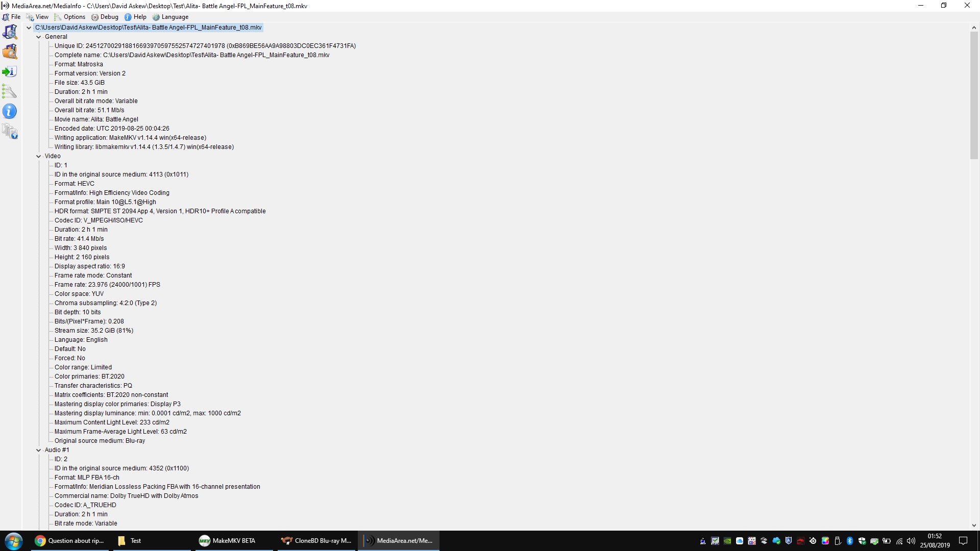This screenshot has width=980, height=551.
Task: Click the blue About info icon in sidebar
Action: pos(10,111)
